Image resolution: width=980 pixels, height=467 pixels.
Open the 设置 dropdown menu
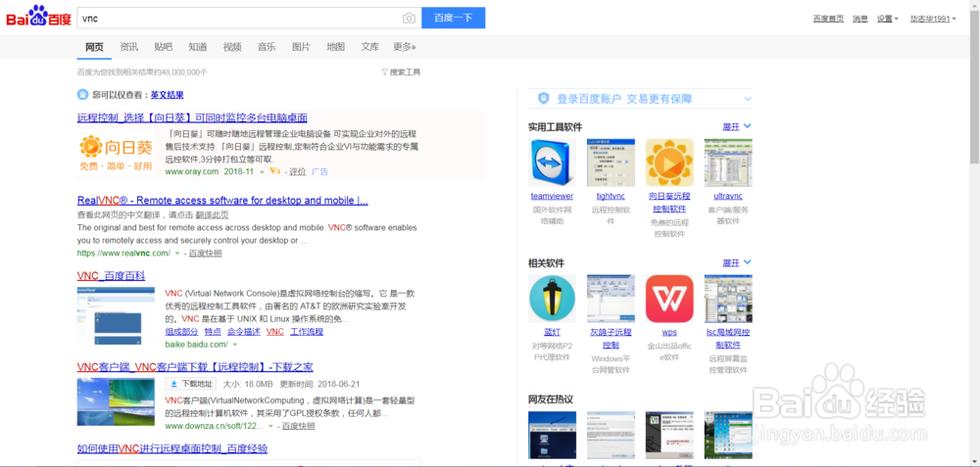click(x=887, y=19)
